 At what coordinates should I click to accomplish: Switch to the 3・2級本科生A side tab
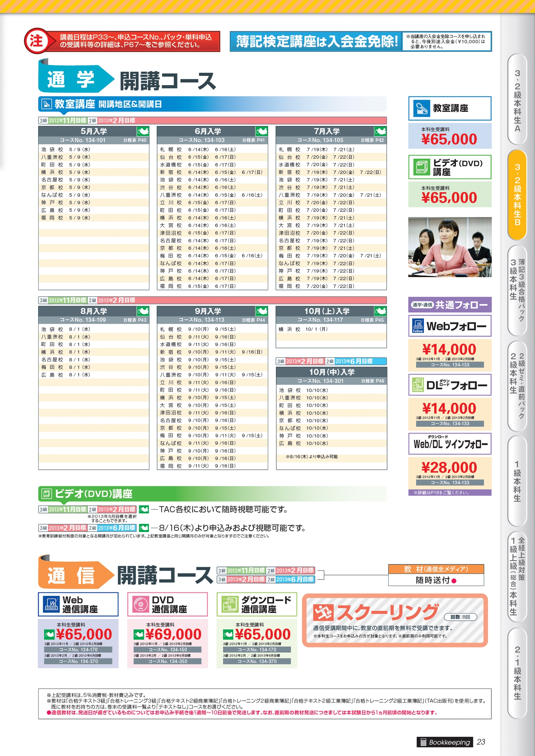pyautogui.click(x=517, y=100)
